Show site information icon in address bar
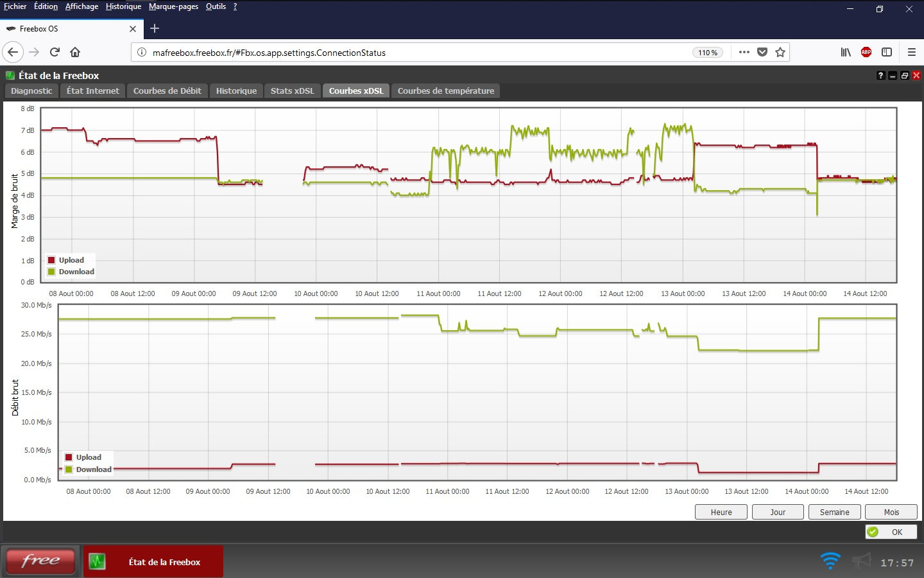Screen dimensions: 924x578 coord(142,53)
